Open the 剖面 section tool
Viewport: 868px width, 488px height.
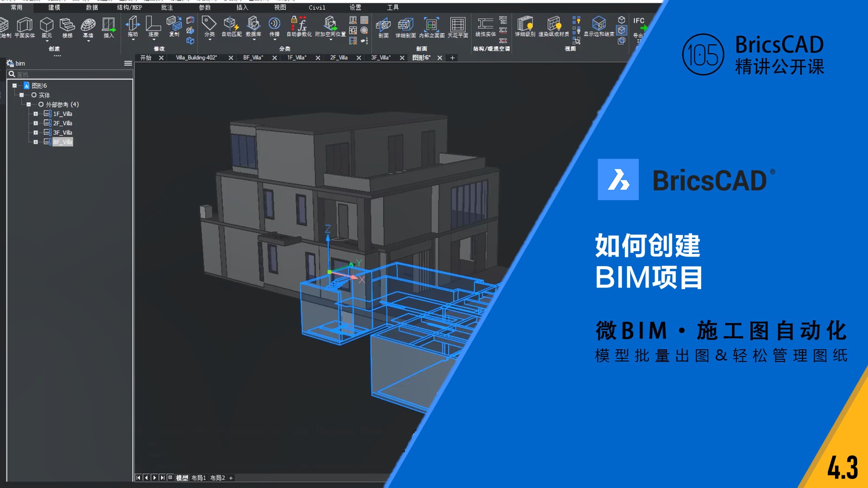[x=383, y=25]
